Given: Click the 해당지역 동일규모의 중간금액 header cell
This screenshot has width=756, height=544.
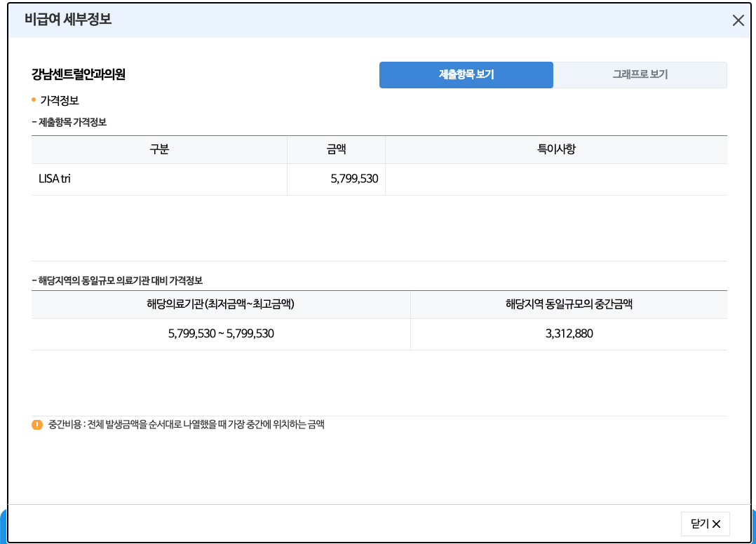Looking at the screenshot, I should click(569, 304).
